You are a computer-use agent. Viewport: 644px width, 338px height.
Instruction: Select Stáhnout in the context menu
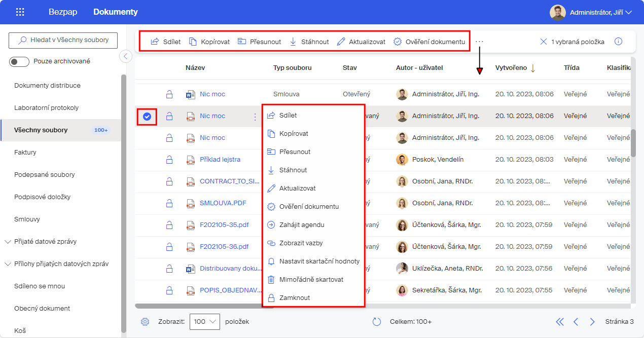click(x=313, y=170)
